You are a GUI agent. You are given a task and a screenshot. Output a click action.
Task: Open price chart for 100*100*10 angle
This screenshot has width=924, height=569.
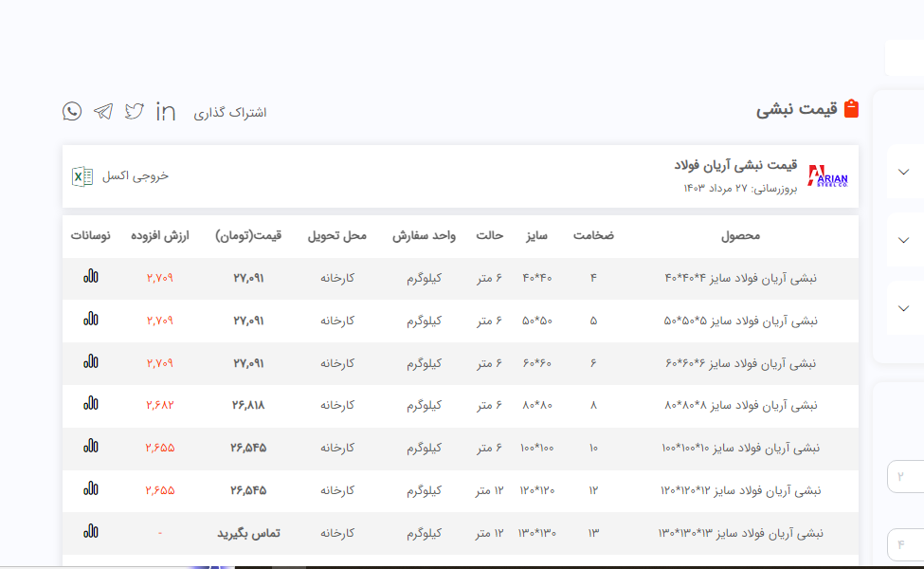click(x=90, y=447)
